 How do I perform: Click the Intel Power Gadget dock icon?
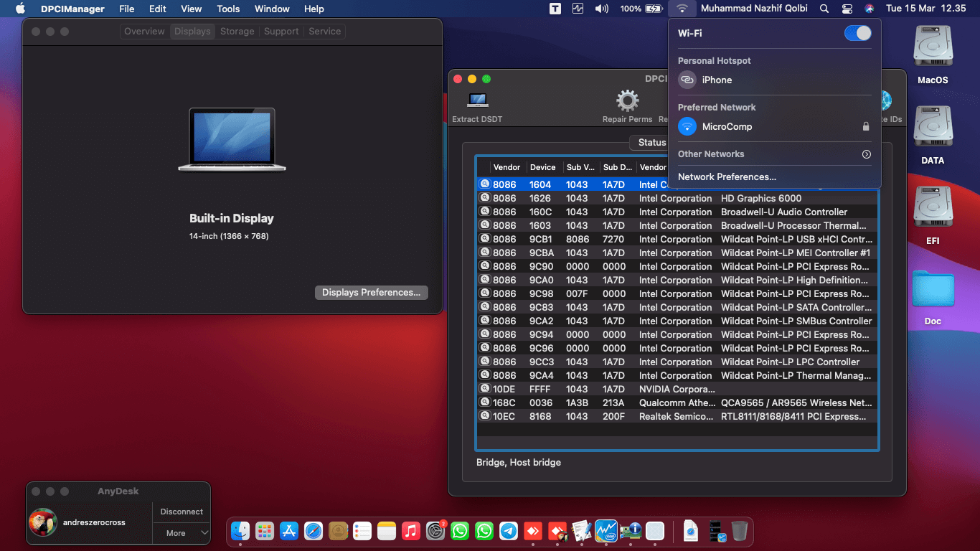tap(606, 531)
